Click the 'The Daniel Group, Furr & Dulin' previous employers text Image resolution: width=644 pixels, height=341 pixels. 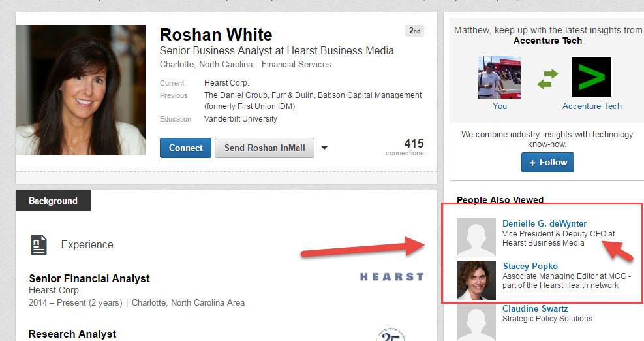259,95
